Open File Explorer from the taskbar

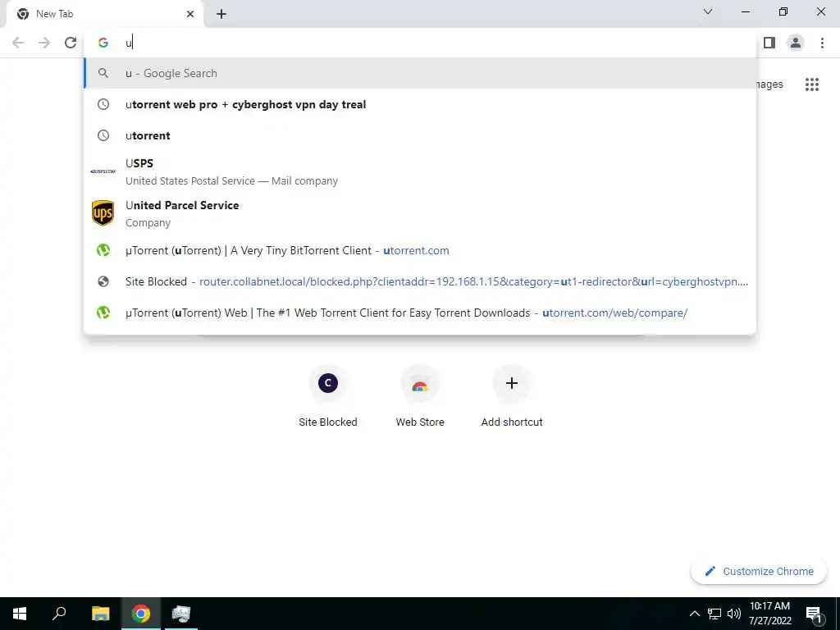pos(100,614)
